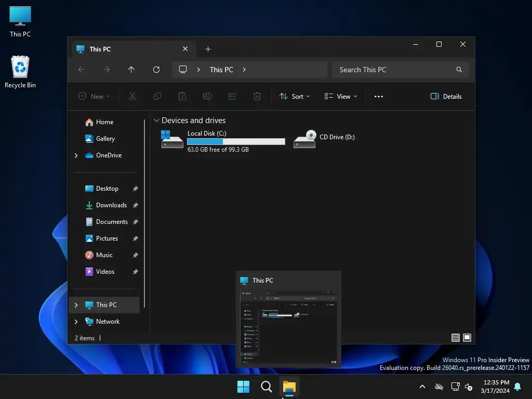Expand the OneDrive tree node

(76, 155)
